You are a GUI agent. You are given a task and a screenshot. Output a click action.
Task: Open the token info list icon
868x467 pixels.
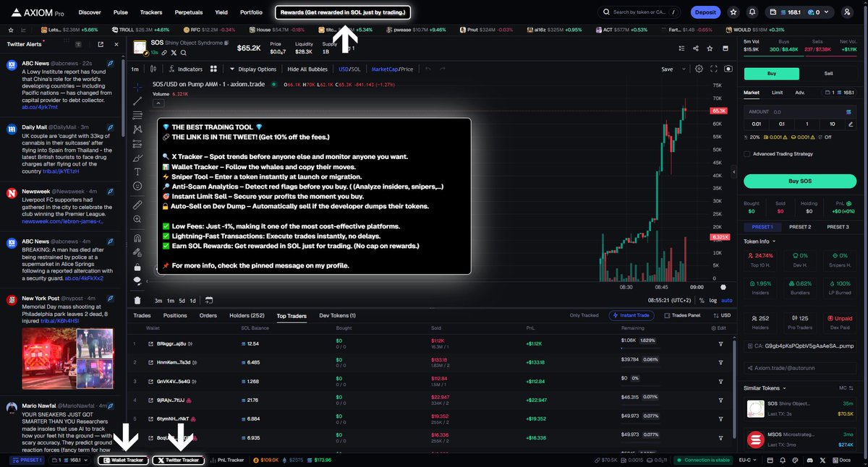(681, 48)
